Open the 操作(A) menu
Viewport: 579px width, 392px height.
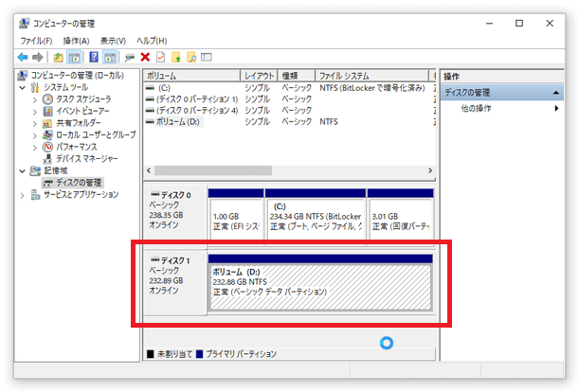(76, 41)
